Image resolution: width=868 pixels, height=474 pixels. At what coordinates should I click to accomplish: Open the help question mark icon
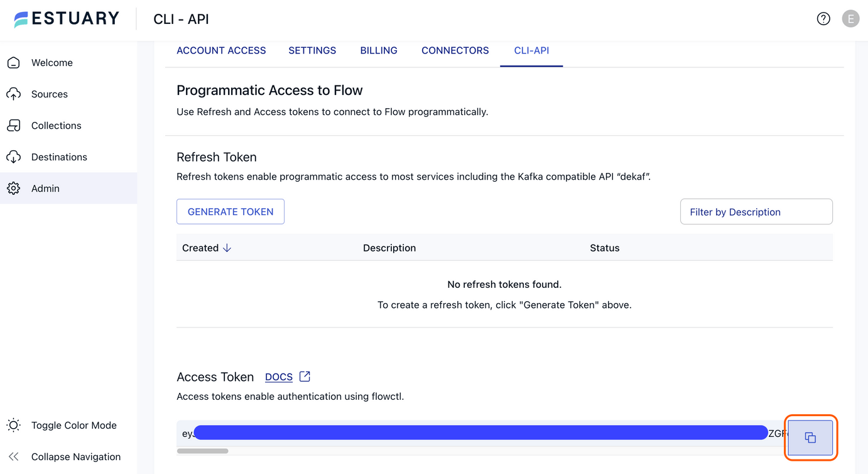(x=823, y=19)
